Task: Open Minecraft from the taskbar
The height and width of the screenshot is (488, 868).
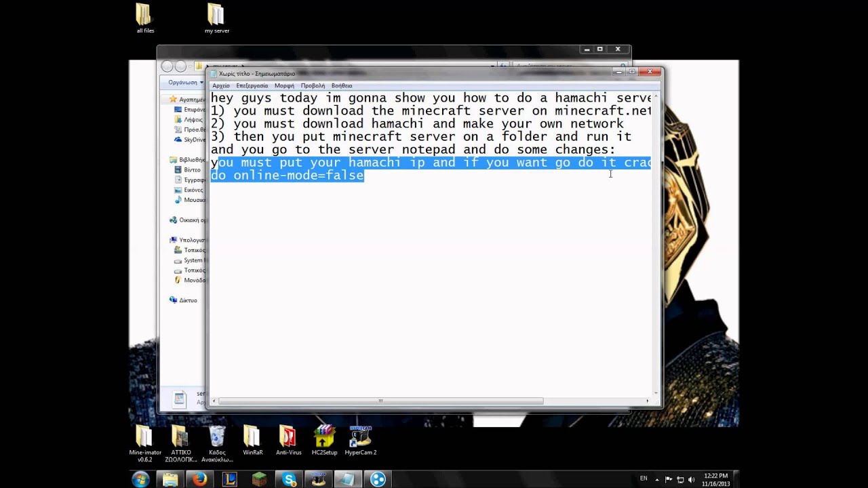Action: point(259,479)
